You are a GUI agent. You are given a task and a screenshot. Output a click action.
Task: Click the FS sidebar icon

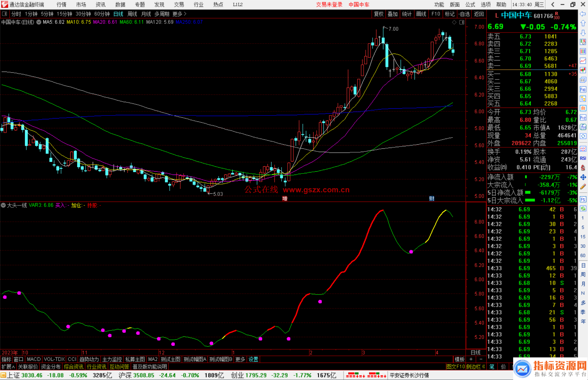click(583, 199)
